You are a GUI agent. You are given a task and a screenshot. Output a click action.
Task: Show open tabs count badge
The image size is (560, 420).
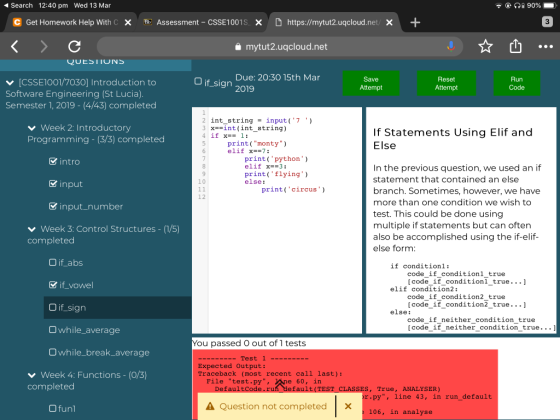pyautogui.click(x=547, y=22)
